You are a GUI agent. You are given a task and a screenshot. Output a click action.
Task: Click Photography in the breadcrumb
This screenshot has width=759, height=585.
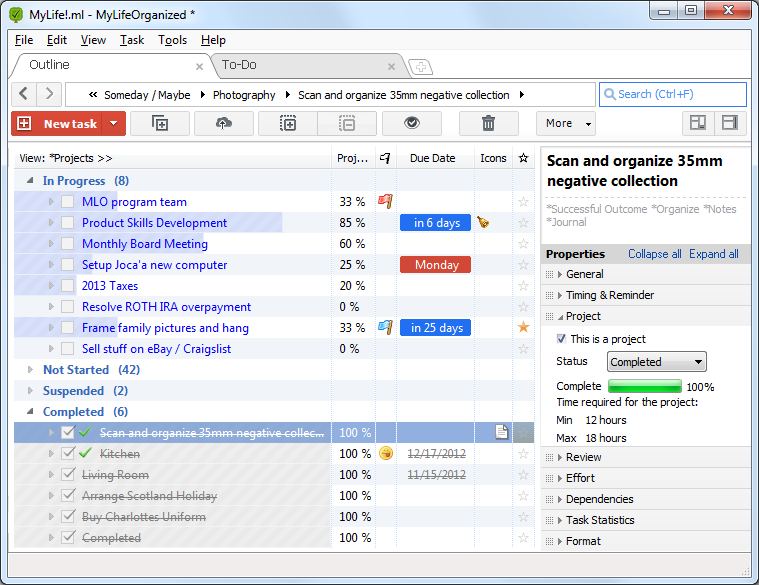(244, 95)
